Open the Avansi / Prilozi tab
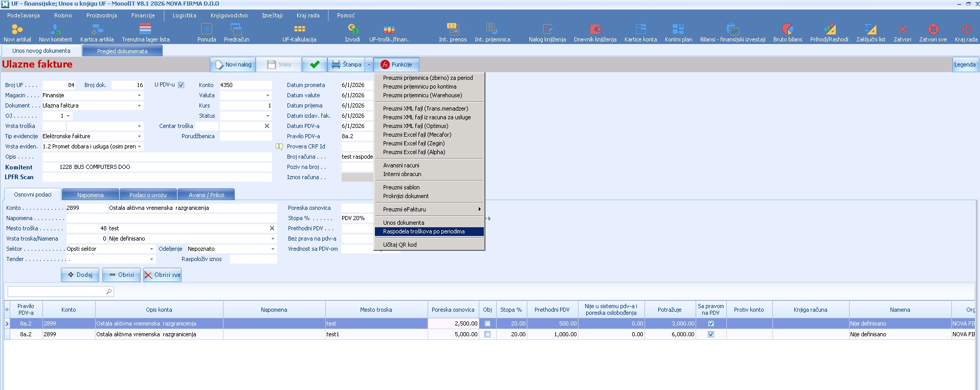Screen dimensions: 980x390 (x=206, y=195)
